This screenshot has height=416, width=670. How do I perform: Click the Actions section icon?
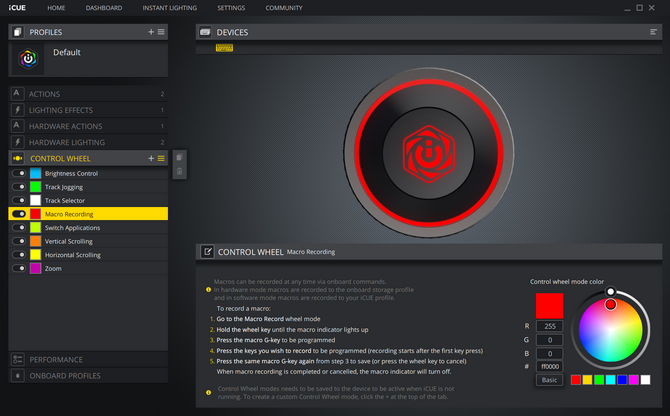click(17, 94)
